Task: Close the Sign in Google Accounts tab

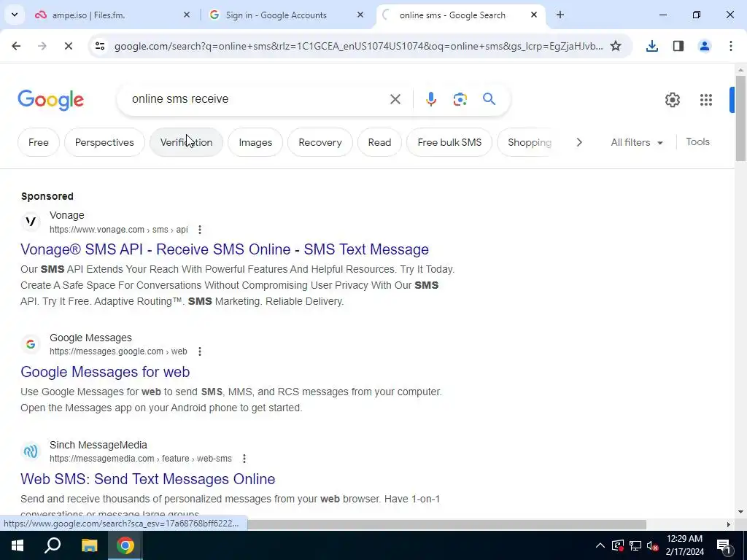Action: [360, 15]
